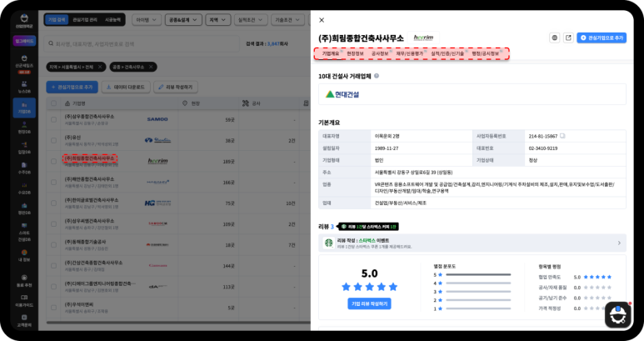Select the 기업 검색 tab
The width and height of the screenshot is (644, 341).
click(57, 20)
